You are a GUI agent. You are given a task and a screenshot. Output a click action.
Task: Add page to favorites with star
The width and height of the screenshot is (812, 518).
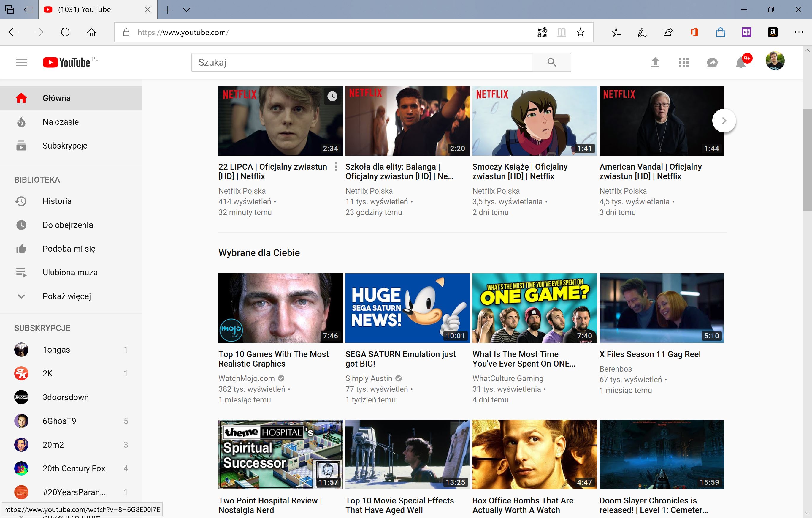tap(580, 32)
